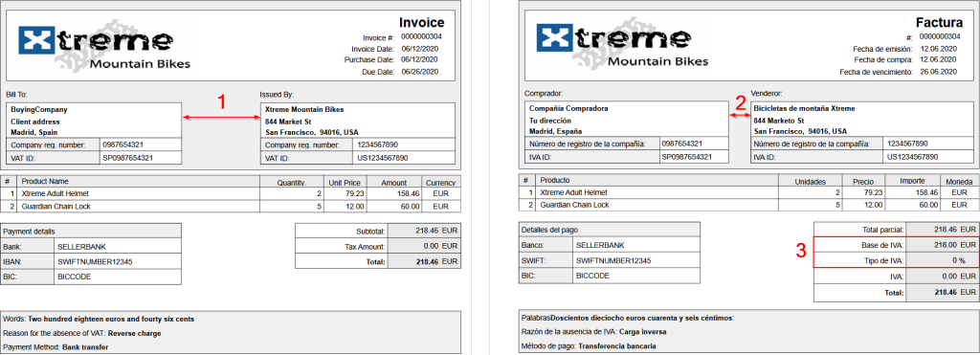Select the Factura title heading
The image size is (980, 355).
(x=939, y=23)
